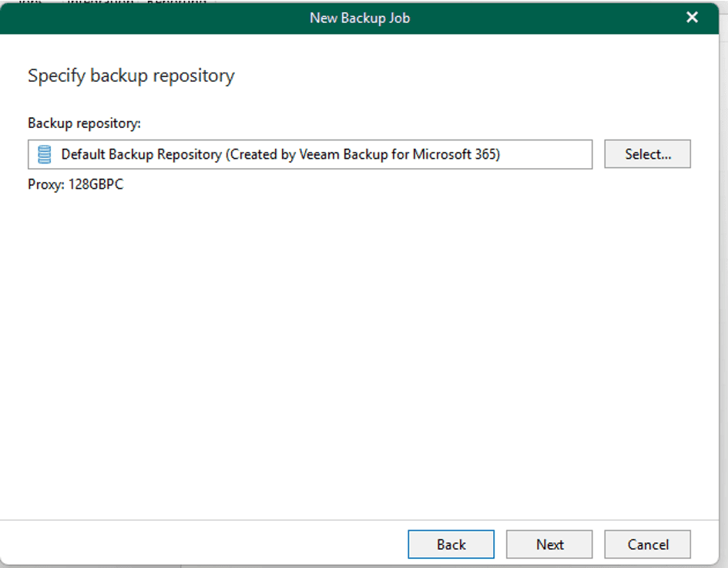Choose a different repository via Select...
728x568 pixels.
(647, 154)
